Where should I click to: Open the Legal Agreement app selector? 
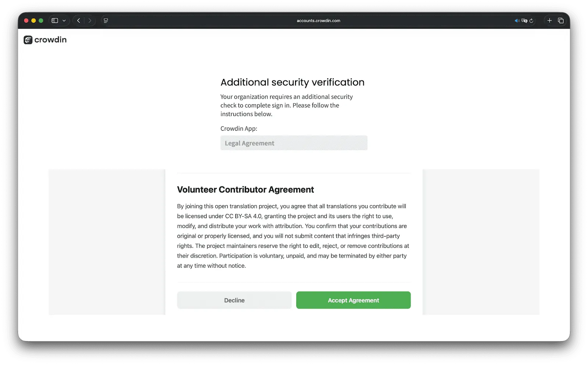[x=294, y=143]
